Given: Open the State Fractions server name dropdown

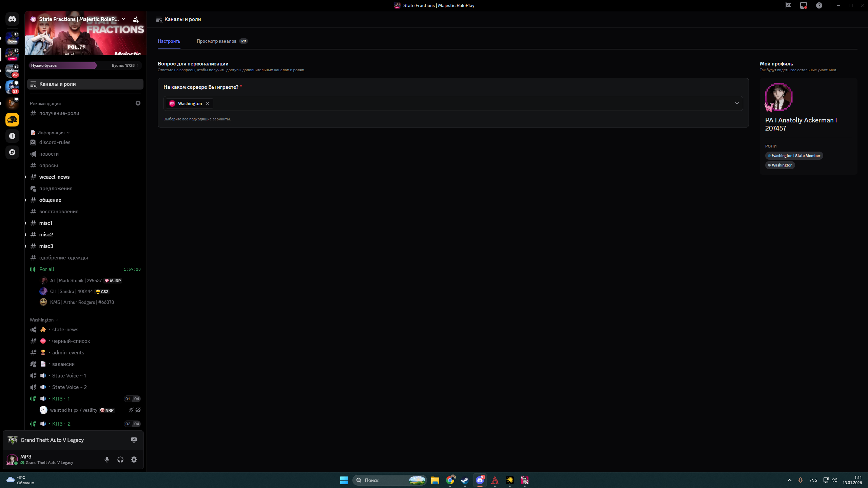Looking at the screenshot, I should [123, 19].
